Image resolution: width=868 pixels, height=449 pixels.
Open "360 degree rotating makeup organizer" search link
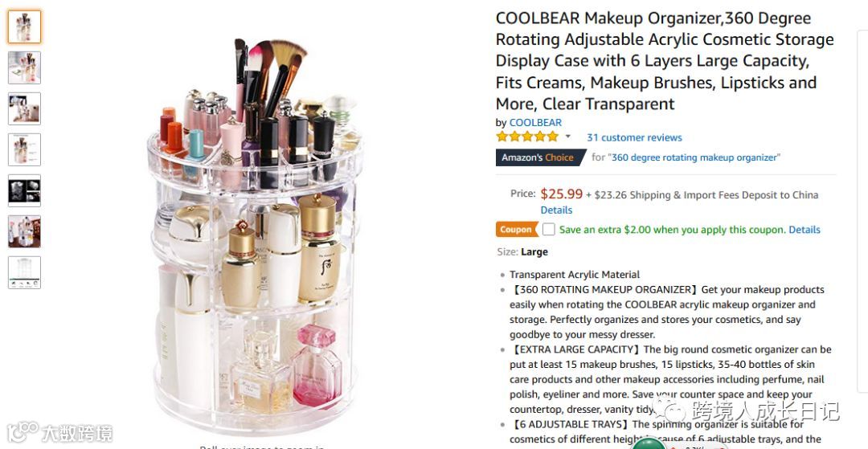(x=694, y=157)
